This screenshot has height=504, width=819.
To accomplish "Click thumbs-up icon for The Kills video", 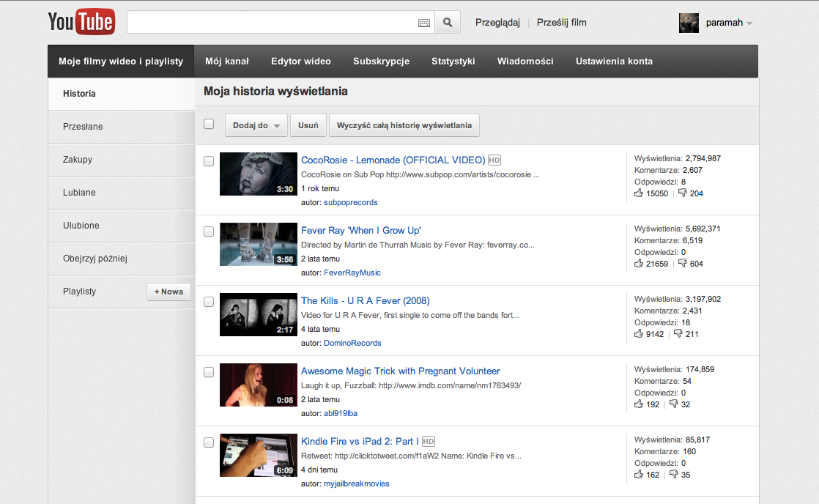I will tap(639, 334).
